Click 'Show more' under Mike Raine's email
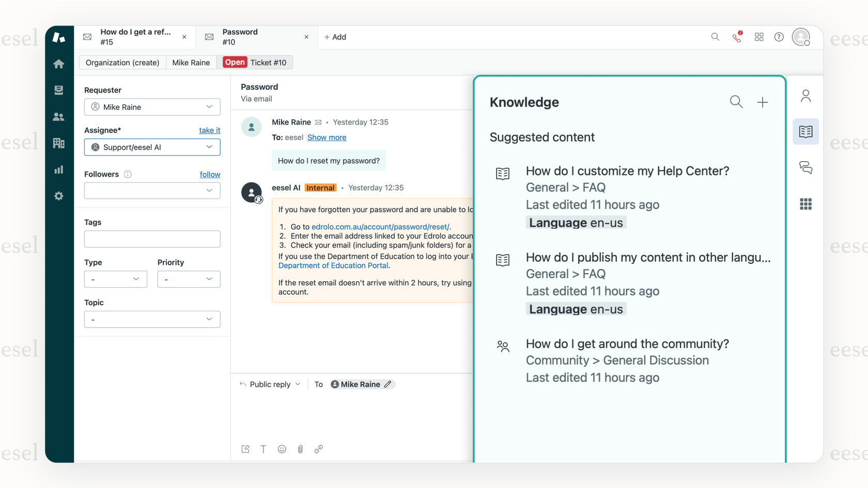Screen dimensions: 868x488 pyautogui.click(x=327, y=137)
